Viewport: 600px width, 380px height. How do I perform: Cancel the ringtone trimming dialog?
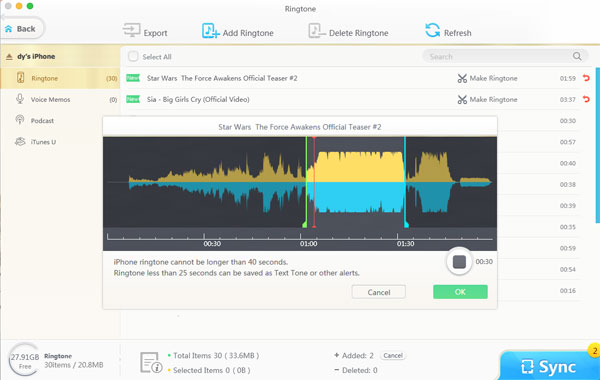pyautogui.click(x=379, y=292)
